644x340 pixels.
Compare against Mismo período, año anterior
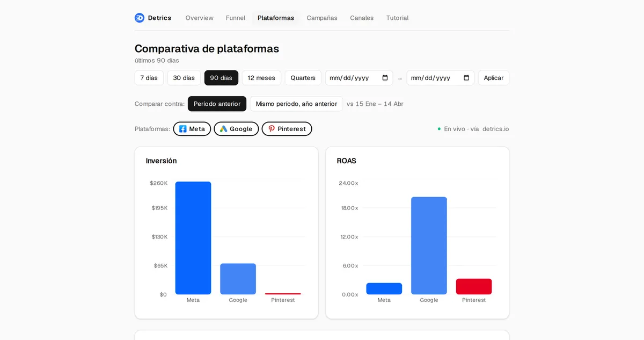tap(296, 104)
